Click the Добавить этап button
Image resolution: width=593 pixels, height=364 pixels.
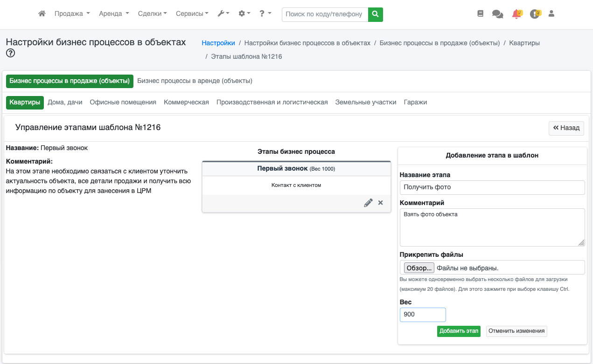(459, 331)
